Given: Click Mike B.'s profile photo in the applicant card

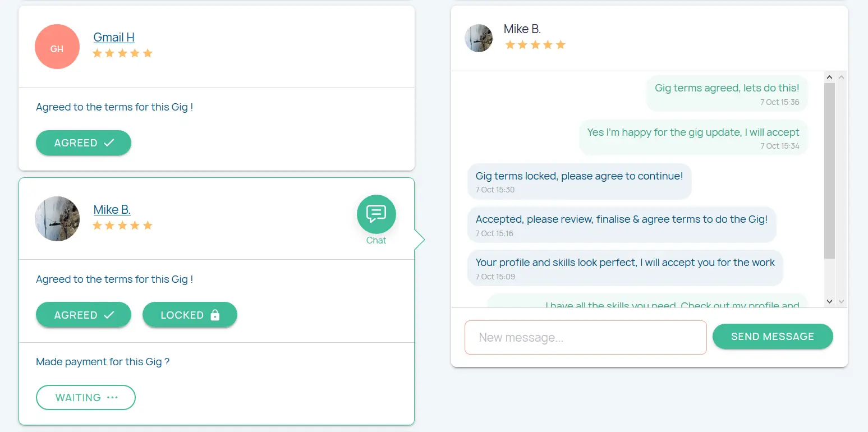Looking at the screenshot, I should 57,219.
